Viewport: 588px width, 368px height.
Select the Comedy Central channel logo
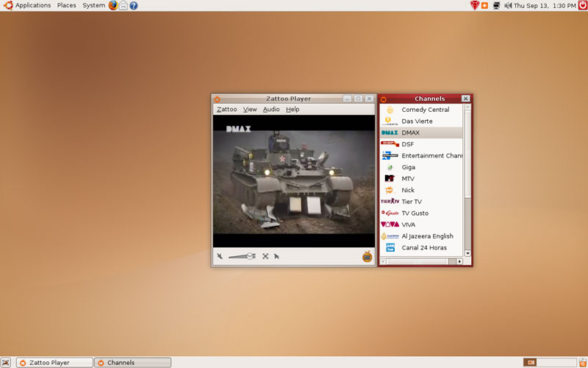(x=390, y=110)
